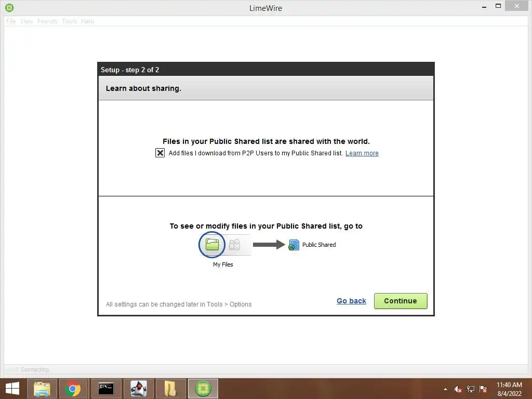
Task: Uncheck the add downloaded files sharing checkbox
Action: coord(160,153)
